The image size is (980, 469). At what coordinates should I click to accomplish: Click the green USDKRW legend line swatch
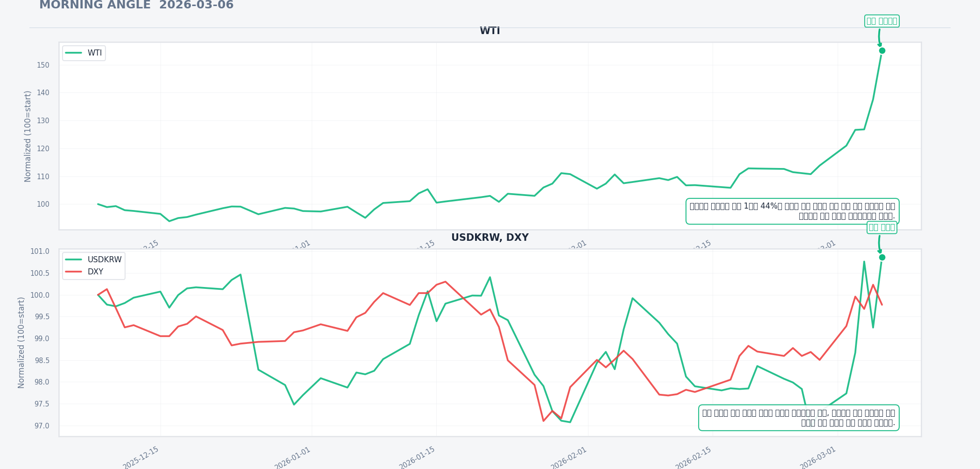pyautogui.click(x=74, y=260)
